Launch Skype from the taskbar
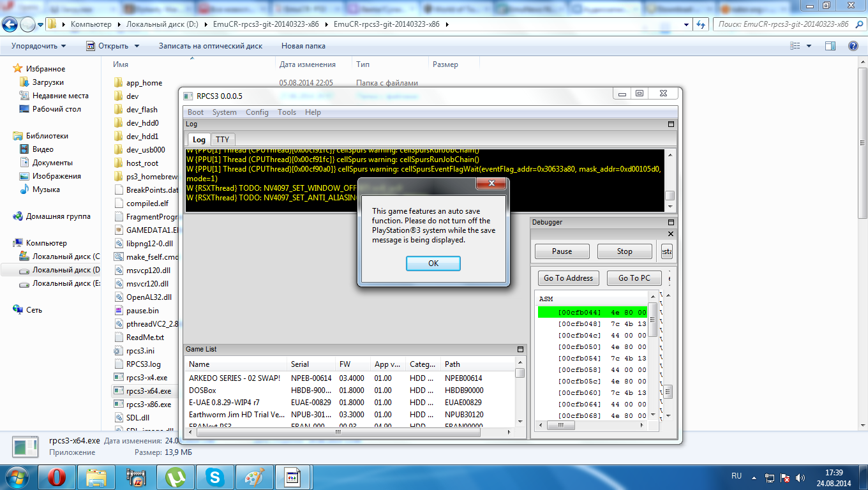Image resolution: width=868 pixels, height=490 pixels. [x=215, y=477]
